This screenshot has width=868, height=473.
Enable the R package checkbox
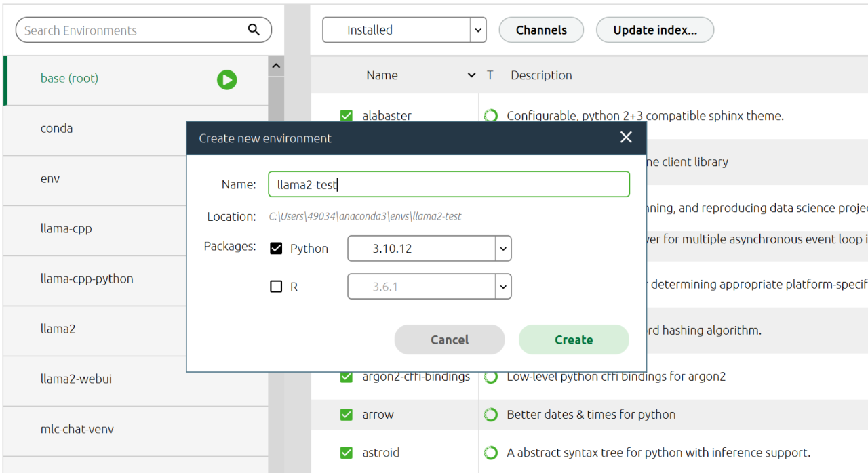pos(276,287)
